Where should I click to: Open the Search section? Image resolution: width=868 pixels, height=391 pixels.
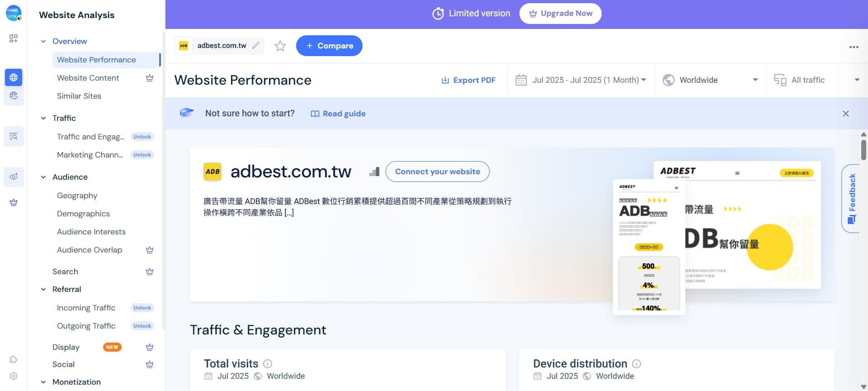click(65, 272)
